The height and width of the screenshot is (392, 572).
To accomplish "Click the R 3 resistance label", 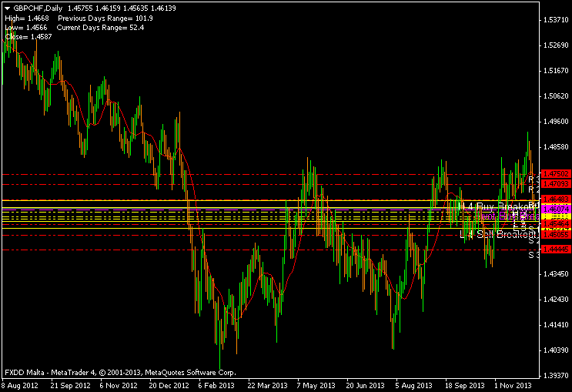I will click(531, 179).
